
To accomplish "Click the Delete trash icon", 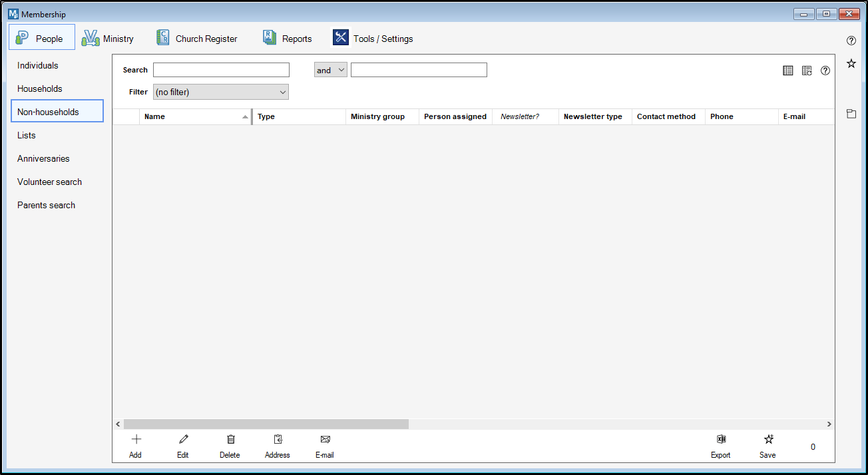I will click(x=230, y=440).
